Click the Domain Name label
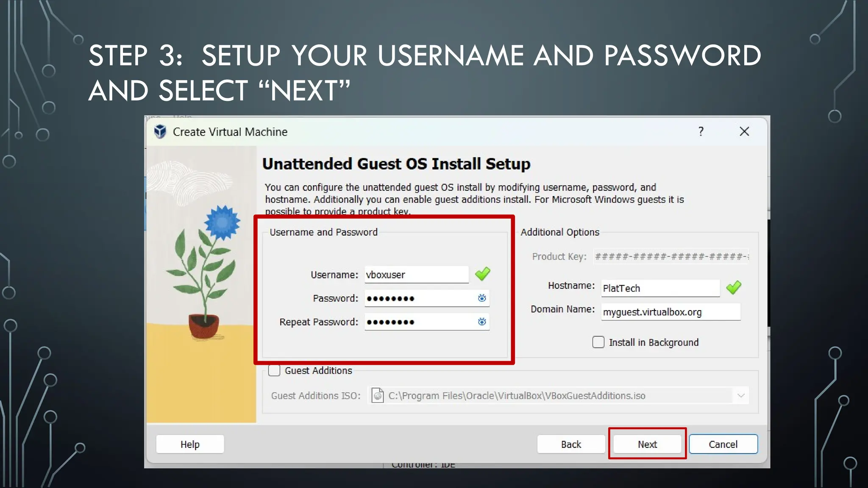Image resolution: width=868 pixels, height=488 pixels. click(563, 309)
